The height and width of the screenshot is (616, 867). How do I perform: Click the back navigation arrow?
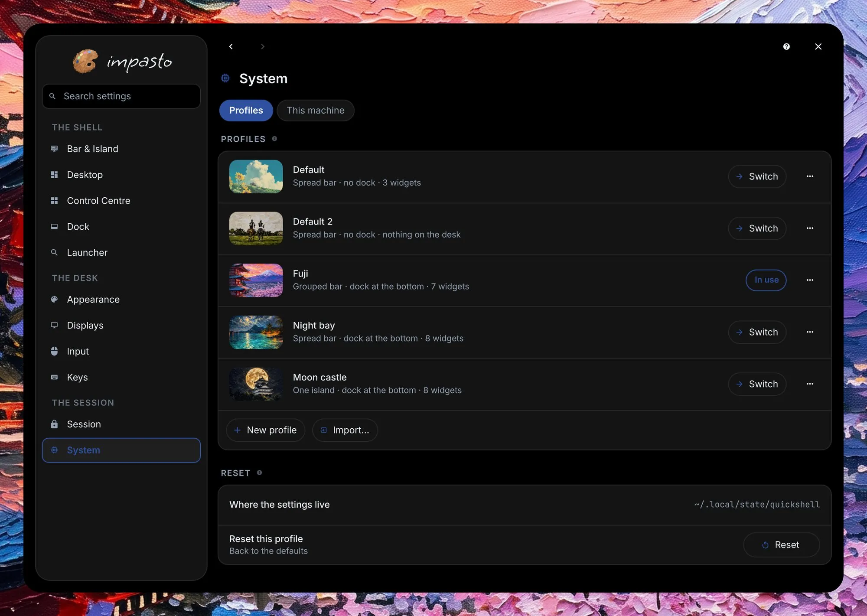point(231,46)
